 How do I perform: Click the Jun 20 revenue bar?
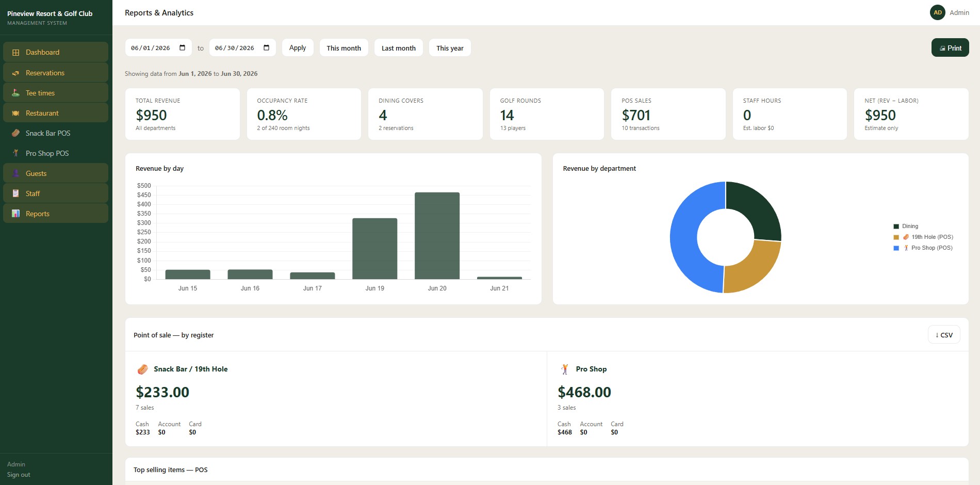[437, 236]
